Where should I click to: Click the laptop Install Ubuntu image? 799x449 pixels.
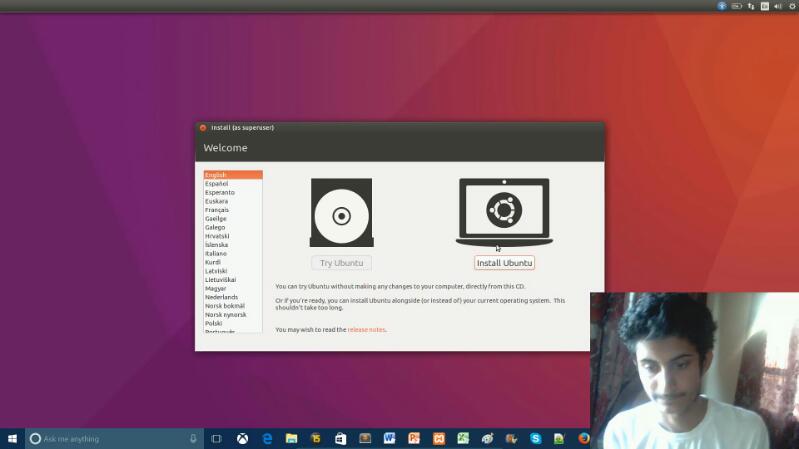(504, 213)
